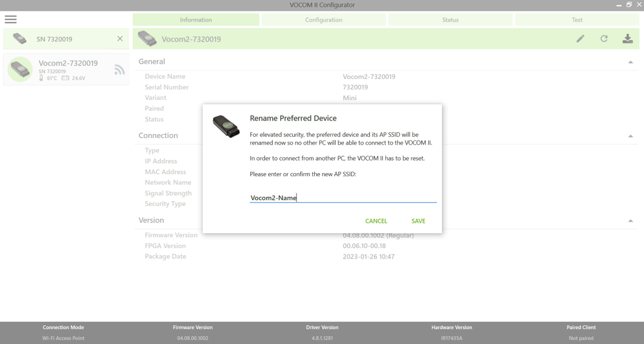Collapse the Version section
This screenshot has width=644, height=344.
point(630,221)
